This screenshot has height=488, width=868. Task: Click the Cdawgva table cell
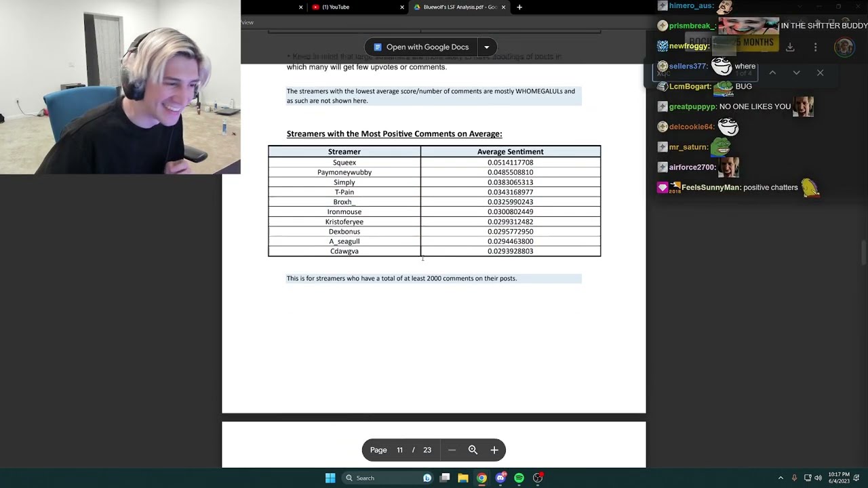tap(344, 251)
